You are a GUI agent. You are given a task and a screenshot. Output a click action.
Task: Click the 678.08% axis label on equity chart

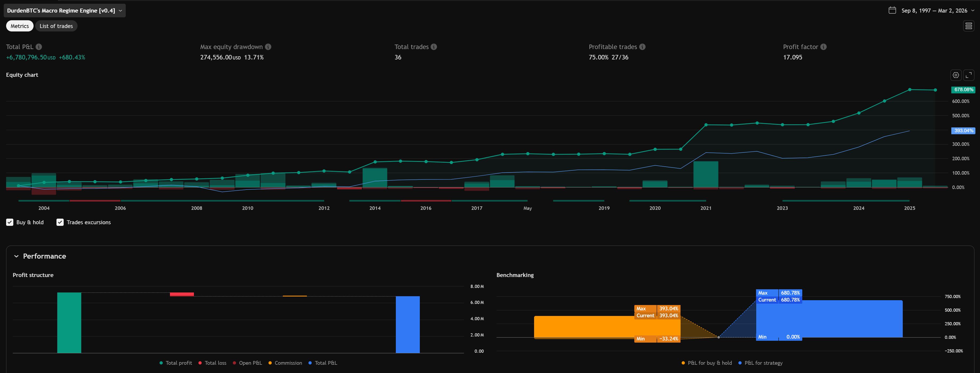tap(963, 89)
